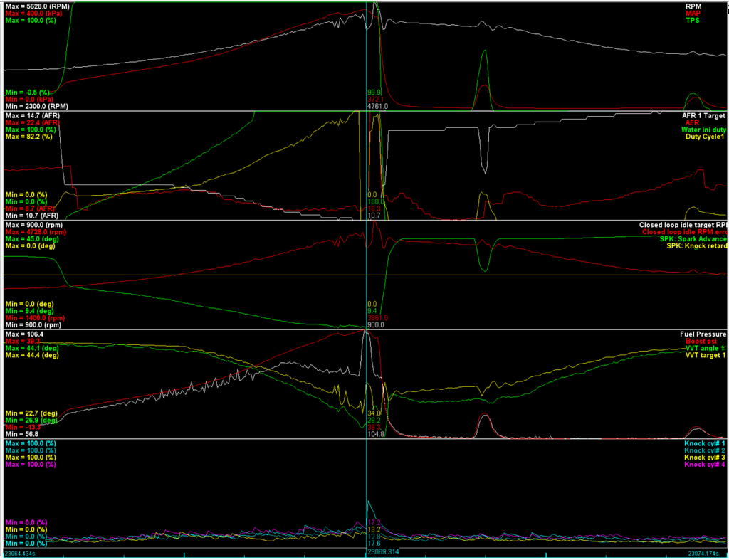The height and width of the screenshot is (560, 729).
Task: Click the SPK: Spark Advance legend
Action: 693,239
